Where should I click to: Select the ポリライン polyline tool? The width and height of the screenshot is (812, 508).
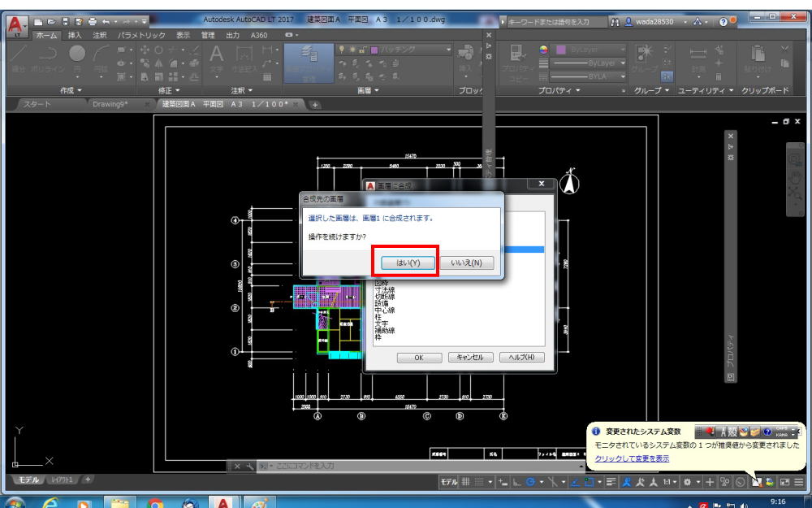point(48,58)
